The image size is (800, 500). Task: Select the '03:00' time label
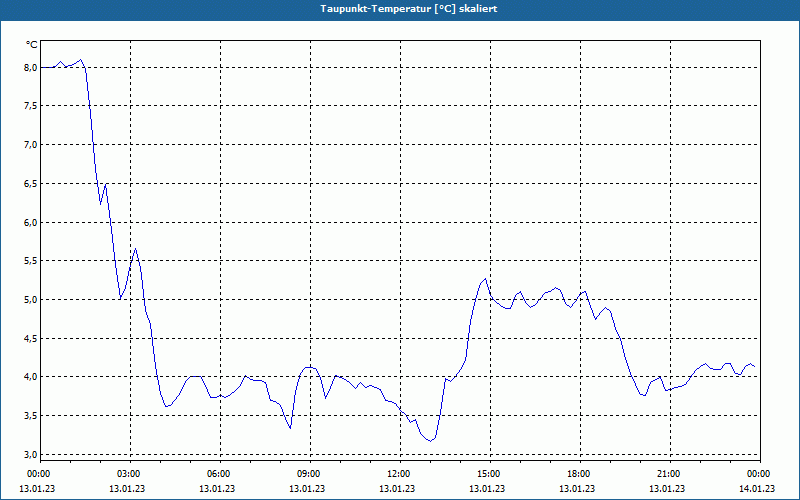click(129, 474)
